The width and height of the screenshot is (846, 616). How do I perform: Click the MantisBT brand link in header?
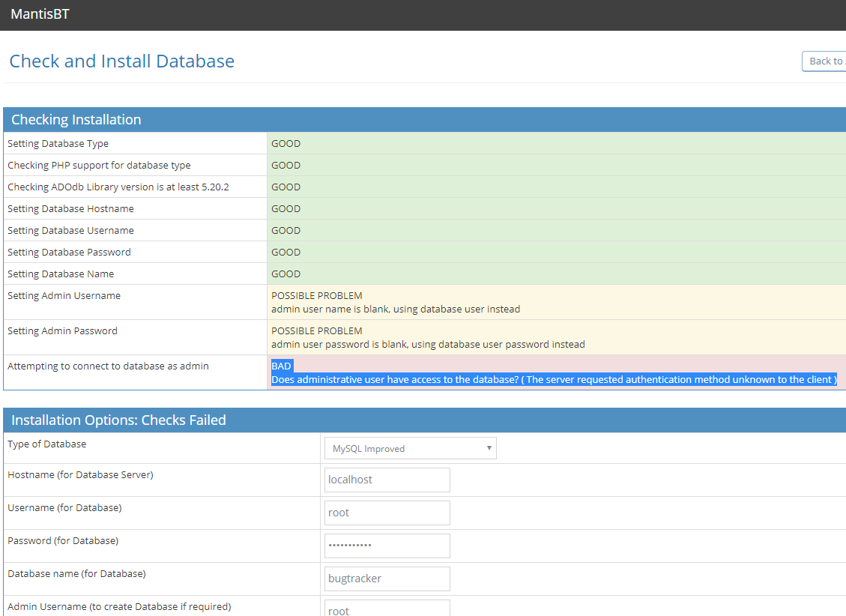40,14
